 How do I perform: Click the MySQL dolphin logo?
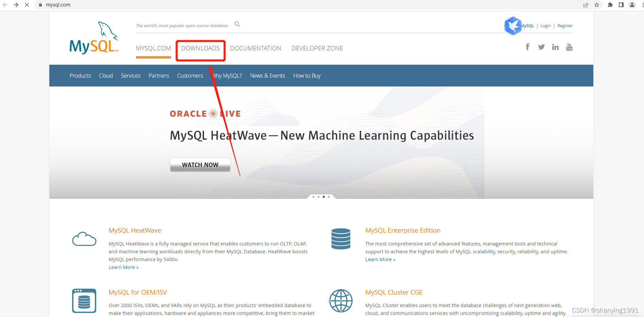[x=94, y=38]
